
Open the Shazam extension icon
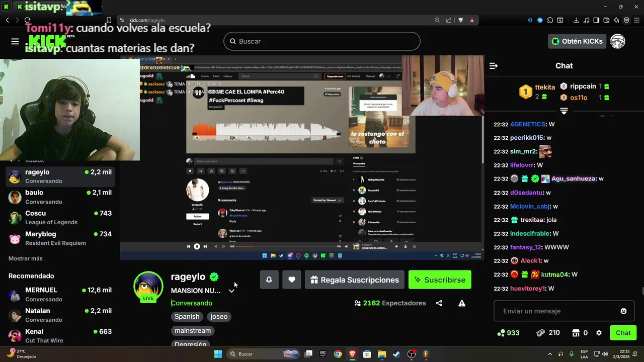pos(540,20)
